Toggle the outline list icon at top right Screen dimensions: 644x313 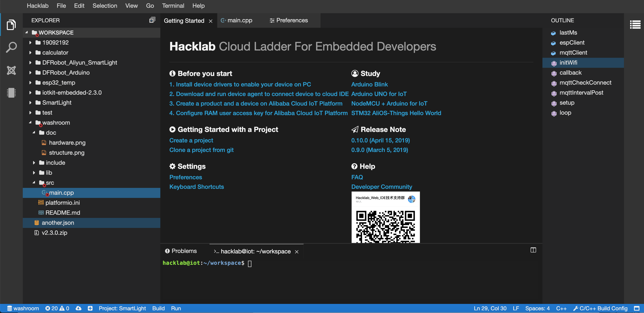point(635,24)
